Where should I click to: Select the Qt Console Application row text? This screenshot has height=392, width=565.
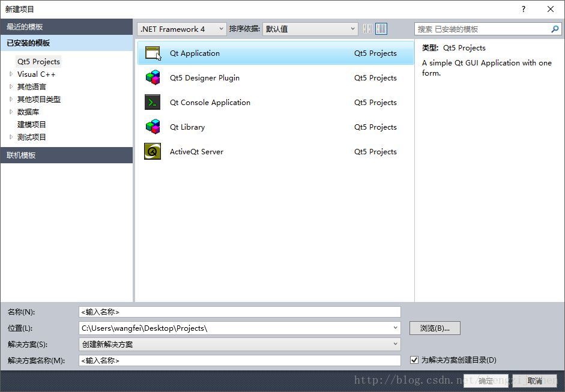click(x=210, y=102)
